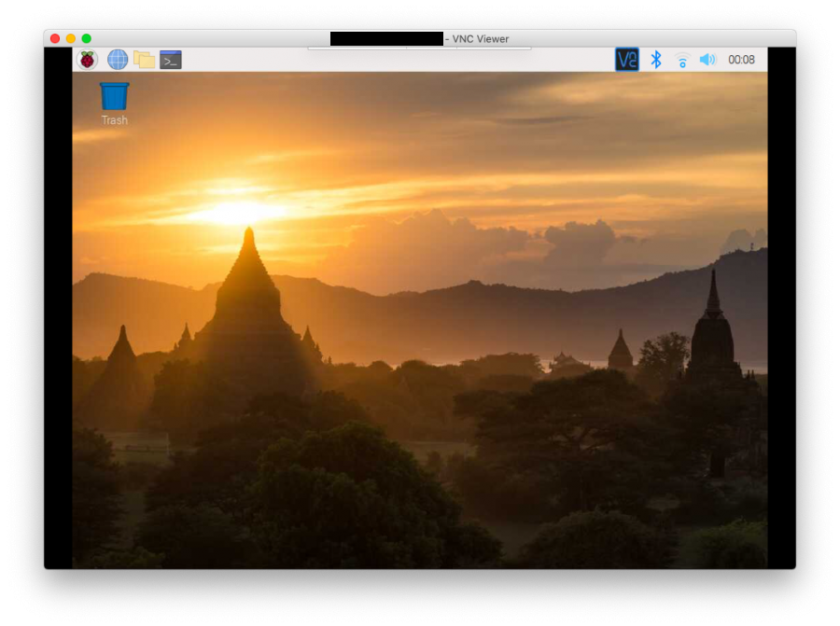The width and height of the screenshot is (840, 626).
Task: Show the volume control slider
Action: click(x=707, y=60)
